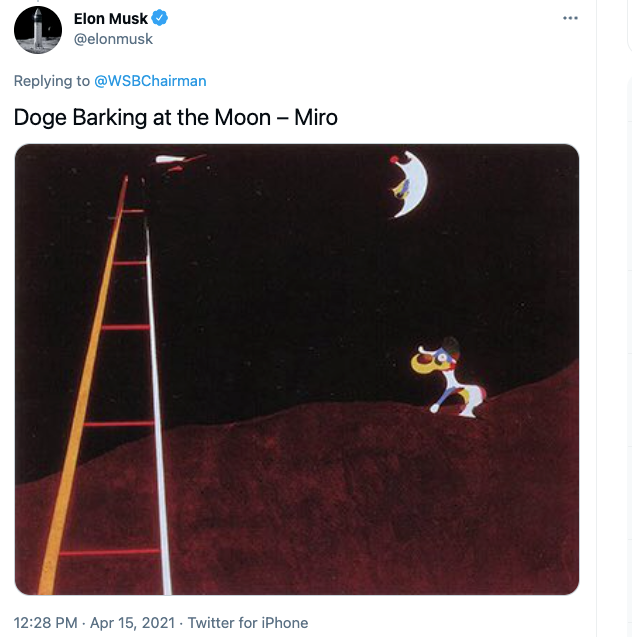632x637 pixels.
Task: Click the white bird atop the ladder
Action: [x=177, y=160]
